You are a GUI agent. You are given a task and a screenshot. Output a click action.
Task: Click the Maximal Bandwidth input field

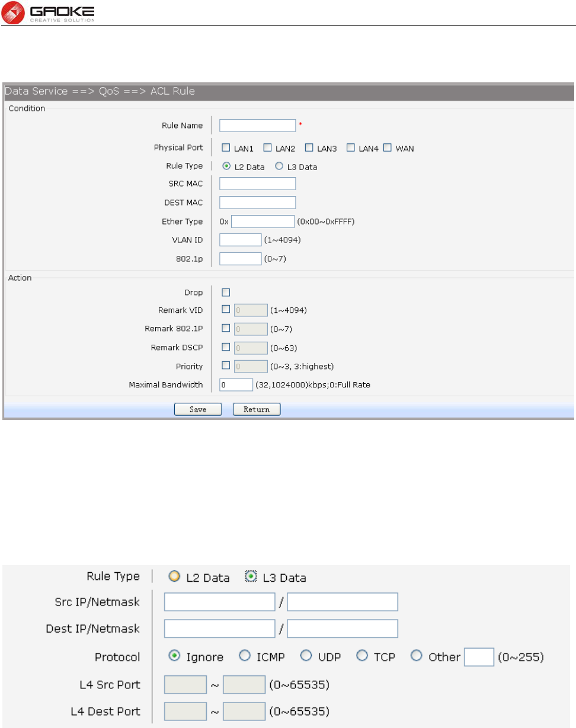point(236,384)
